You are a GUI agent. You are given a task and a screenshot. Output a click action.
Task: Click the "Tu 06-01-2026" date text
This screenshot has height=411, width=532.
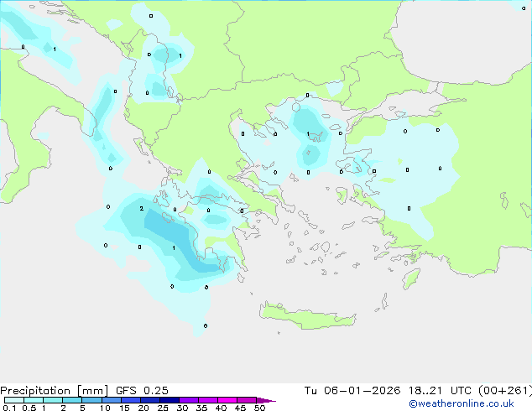(x=352, y=391)
